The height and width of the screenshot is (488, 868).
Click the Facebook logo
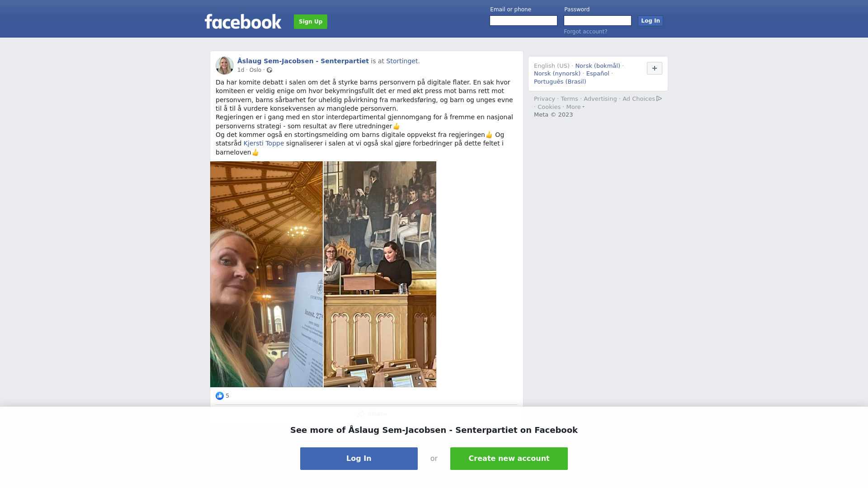[243, 21]
